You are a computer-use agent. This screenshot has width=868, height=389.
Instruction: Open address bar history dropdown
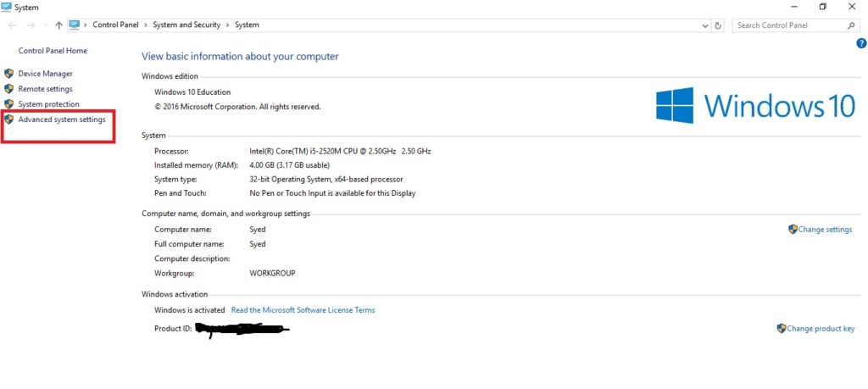[x=705, y=25]
